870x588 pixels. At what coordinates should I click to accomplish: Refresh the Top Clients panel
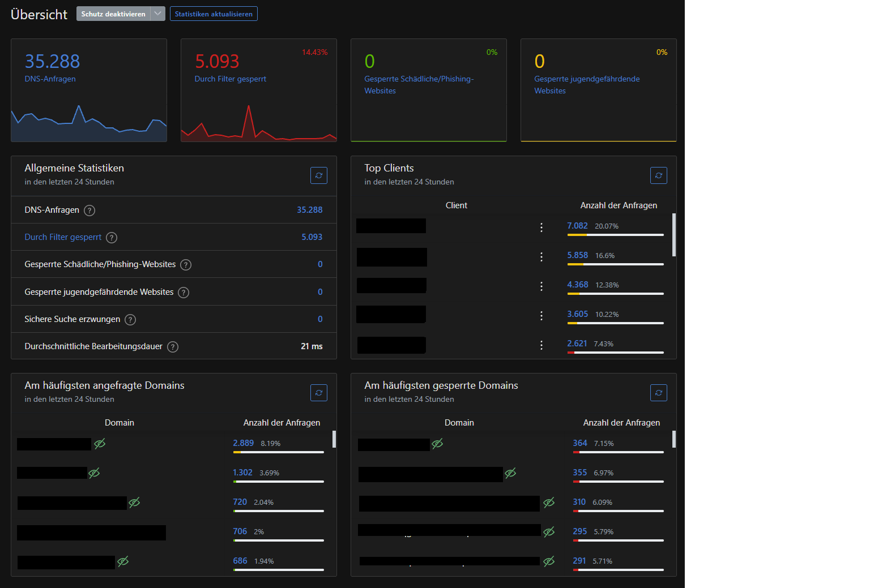(x=659, y=175)
